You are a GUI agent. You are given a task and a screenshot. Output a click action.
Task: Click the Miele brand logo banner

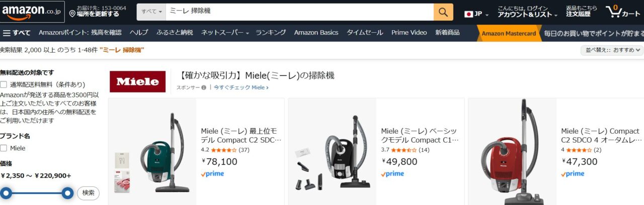click(x=137, y=81)
